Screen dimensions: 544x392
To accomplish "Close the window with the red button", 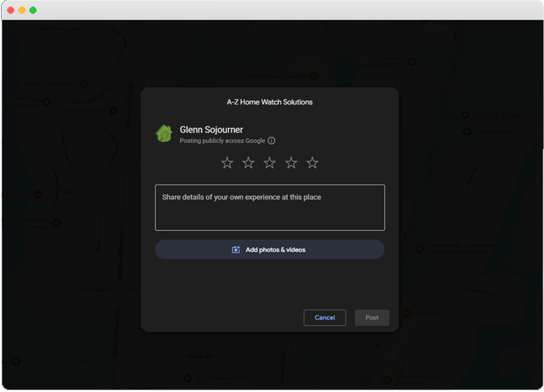I will [11, 10].
